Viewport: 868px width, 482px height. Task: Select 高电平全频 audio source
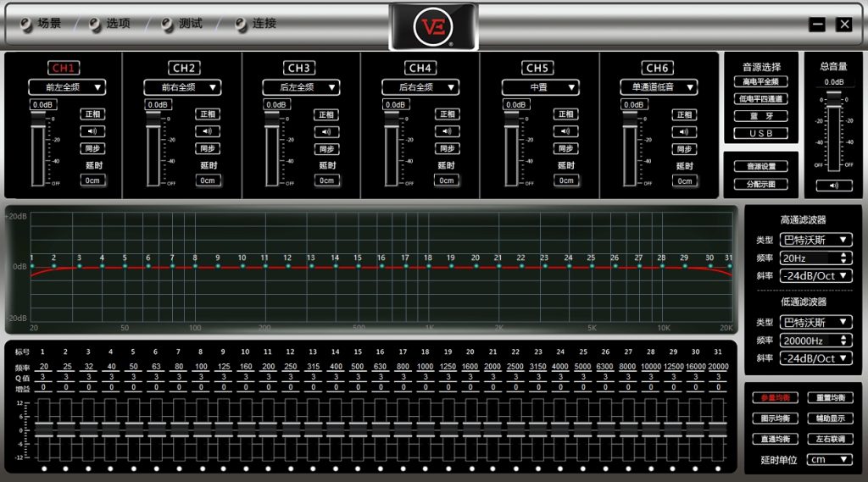click(x=761, y=82)
